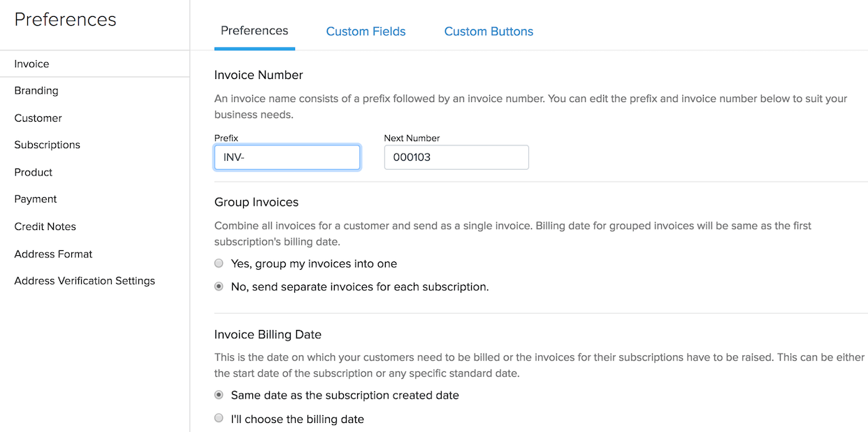868x432 pixels.
Task: Open Address Format settings
Action: 53,254
